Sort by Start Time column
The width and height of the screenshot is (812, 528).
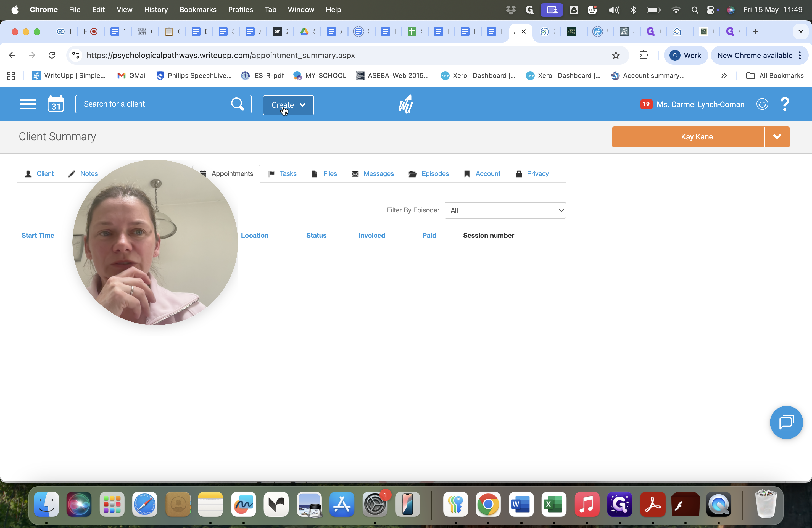(38, 235)
